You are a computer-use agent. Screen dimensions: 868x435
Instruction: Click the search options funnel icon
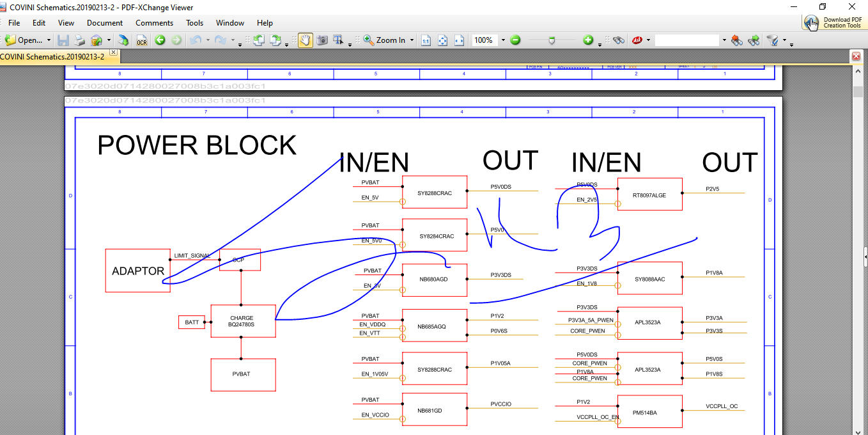[773, 40]
